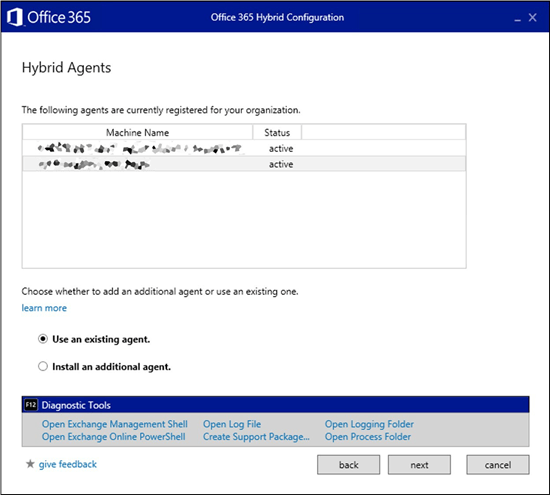Viewport: 550px width, 495px height.
Task: Open the learn more link
Action: pyautogui.click(x=44, y=308)
